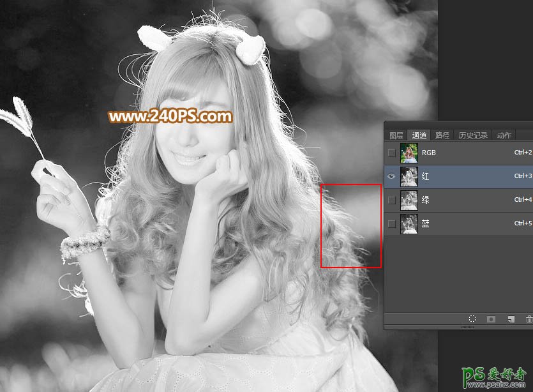This screenshot has height=392, width=533.
Task: Click the 绿 channel thumbnail
Action: [409, 200]
